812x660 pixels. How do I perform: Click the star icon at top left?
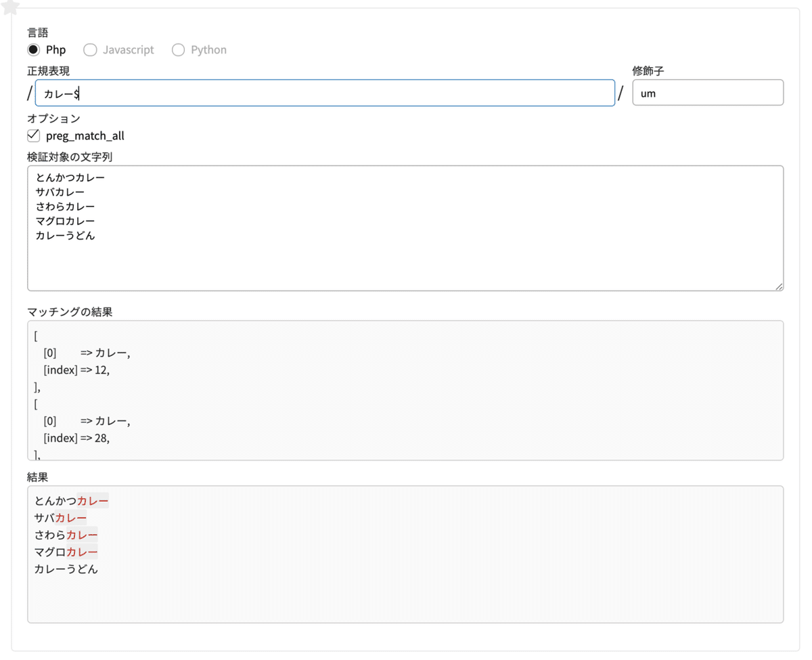tap(12, 7)
